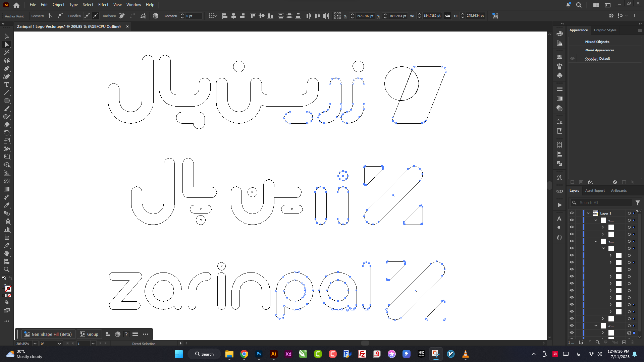Open the artboard number dropdown
This screenshot has width=644, height=362.
click(x=93, y=344)
